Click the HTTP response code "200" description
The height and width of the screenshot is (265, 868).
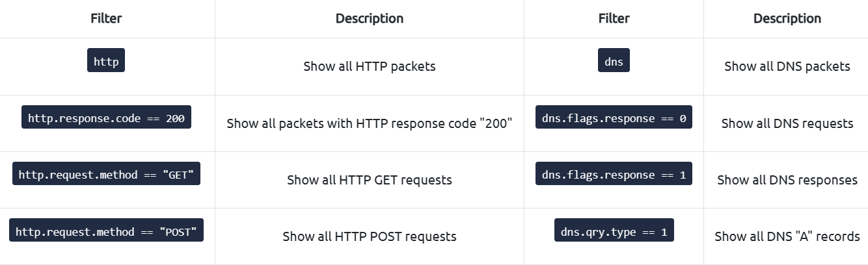[x=370, y=123]
